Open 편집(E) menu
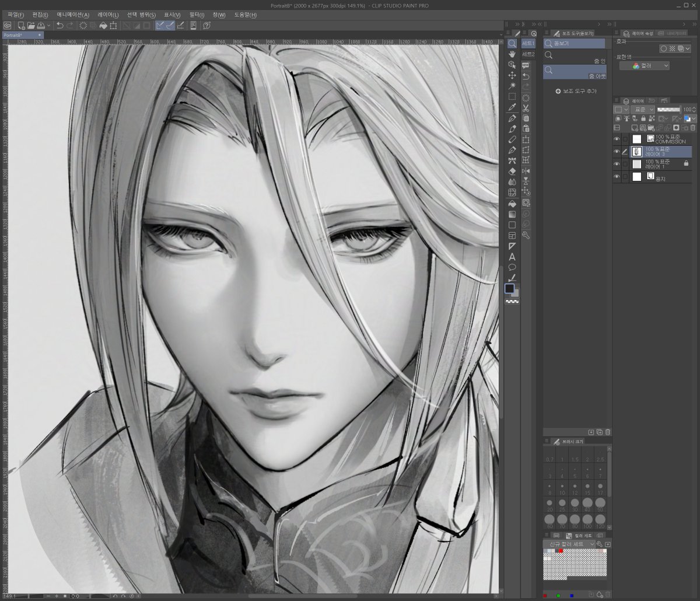 point(41,15)
